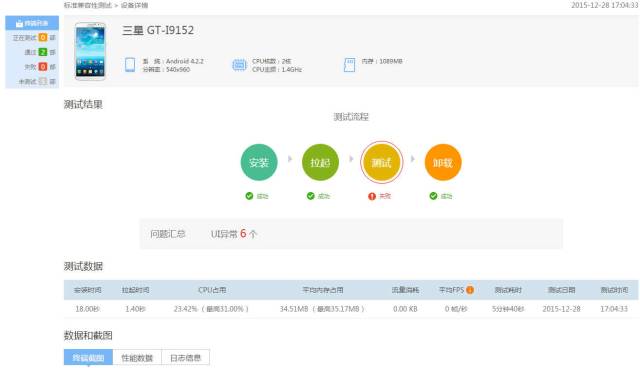Click the green 安装 install step circle
Screen dimensions: 640x368
[x=259, y=162]
